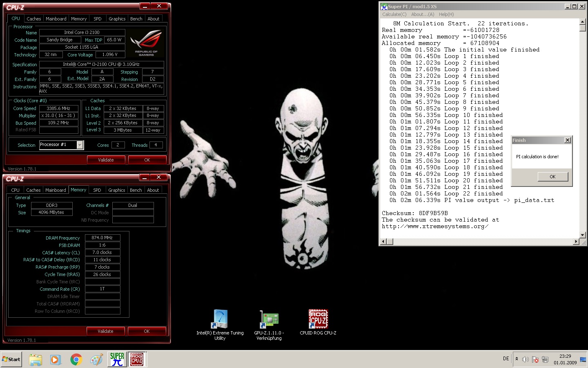Screen dimensions: 588x368
Task: Click the Checksum: 8DF9B59B line
Action: (x=415, y=213)
